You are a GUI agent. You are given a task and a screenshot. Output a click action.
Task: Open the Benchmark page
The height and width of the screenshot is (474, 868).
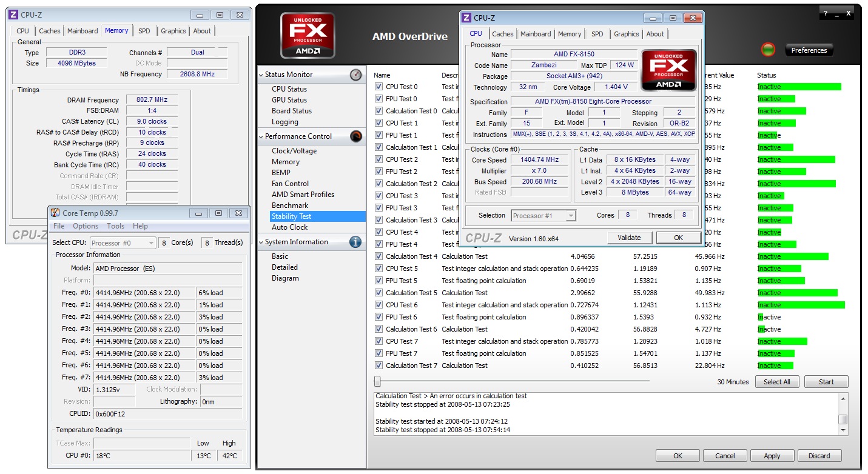(x=290, y=205)
